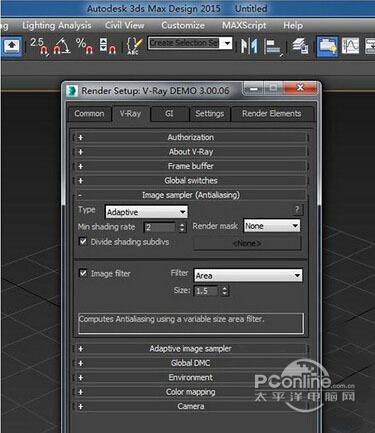Select the Mirror tool icon
375x433 pixels.
249,46
